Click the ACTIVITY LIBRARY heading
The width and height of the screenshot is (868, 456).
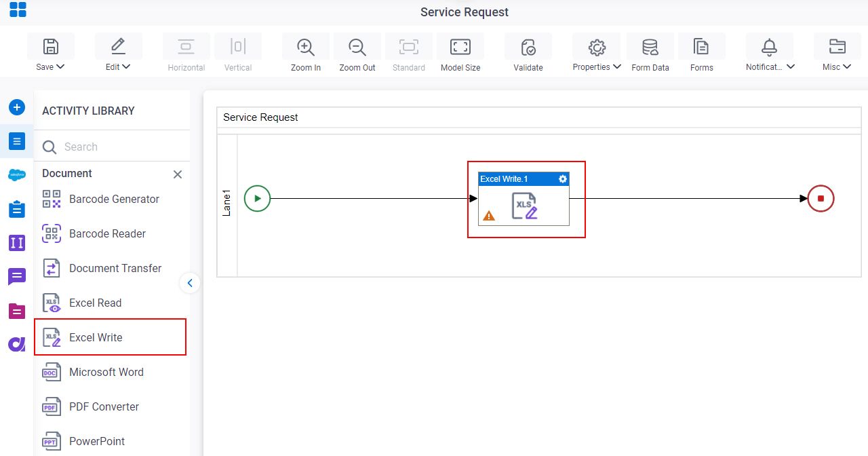(x=88, y=111)
